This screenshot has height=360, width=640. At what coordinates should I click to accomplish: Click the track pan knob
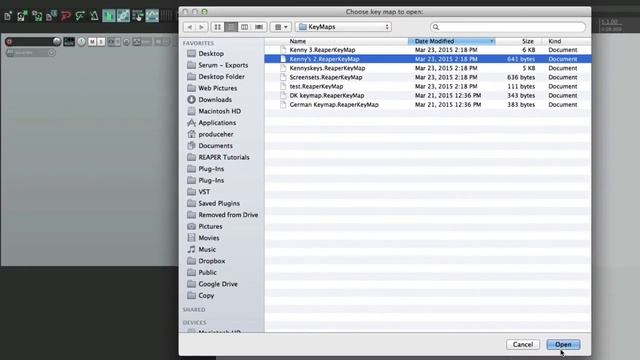(x=81, y=42)
